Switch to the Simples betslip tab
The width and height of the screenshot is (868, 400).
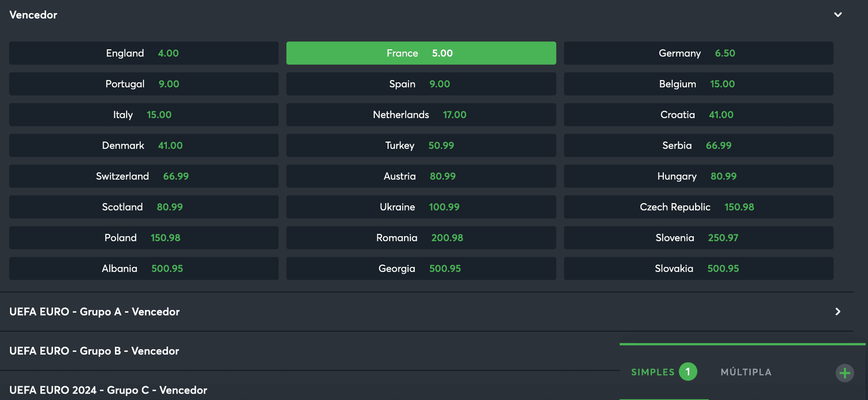click(653, 372)
